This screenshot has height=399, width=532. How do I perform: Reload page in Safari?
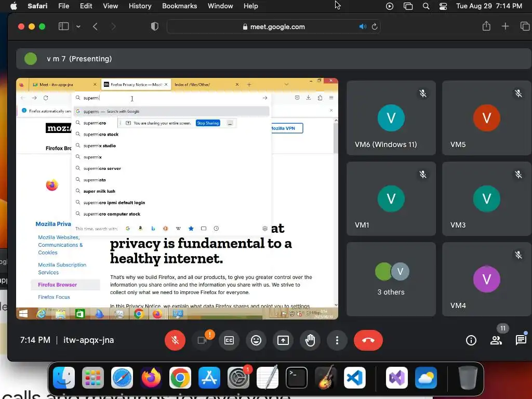tap(375, 26)
